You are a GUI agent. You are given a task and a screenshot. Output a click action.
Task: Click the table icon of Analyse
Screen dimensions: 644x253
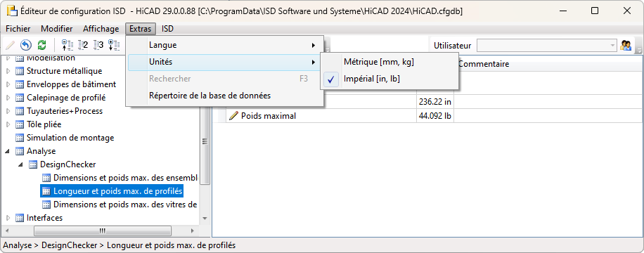coord(19,151)
